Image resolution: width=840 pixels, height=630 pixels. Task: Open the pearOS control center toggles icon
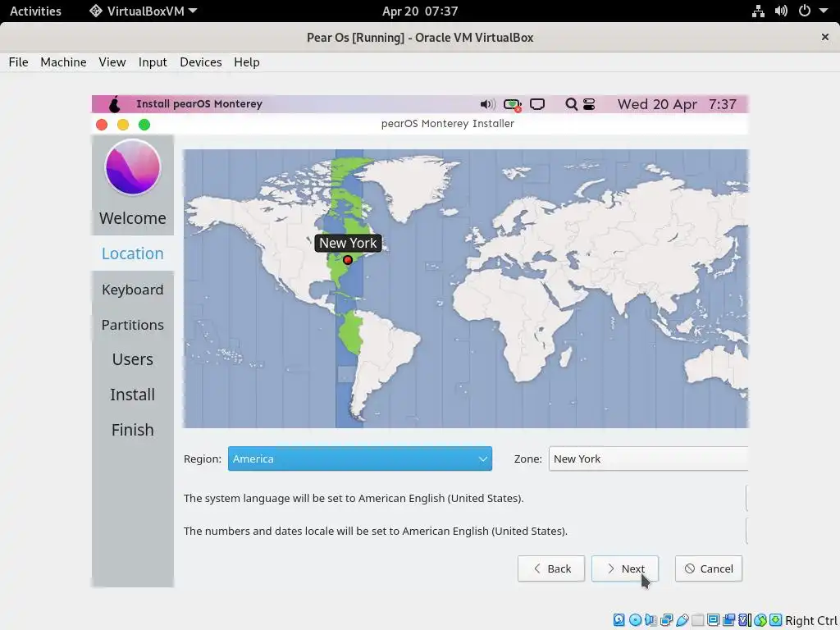pos(589,104)
